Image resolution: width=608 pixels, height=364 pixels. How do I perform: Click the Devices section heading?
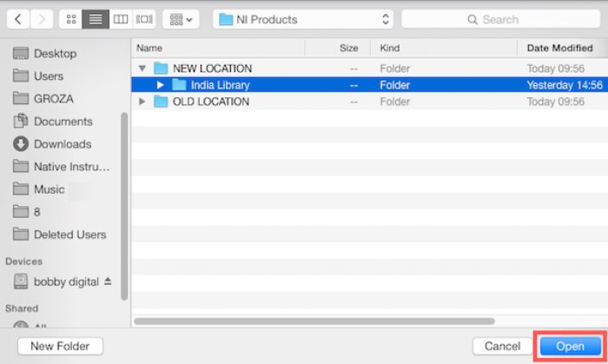23,261
